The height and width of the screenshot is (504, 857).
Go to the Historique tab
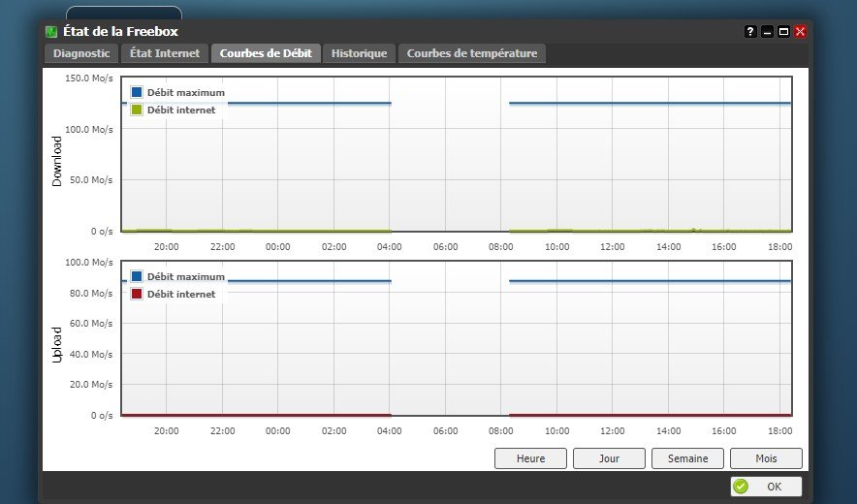(359, 53)
